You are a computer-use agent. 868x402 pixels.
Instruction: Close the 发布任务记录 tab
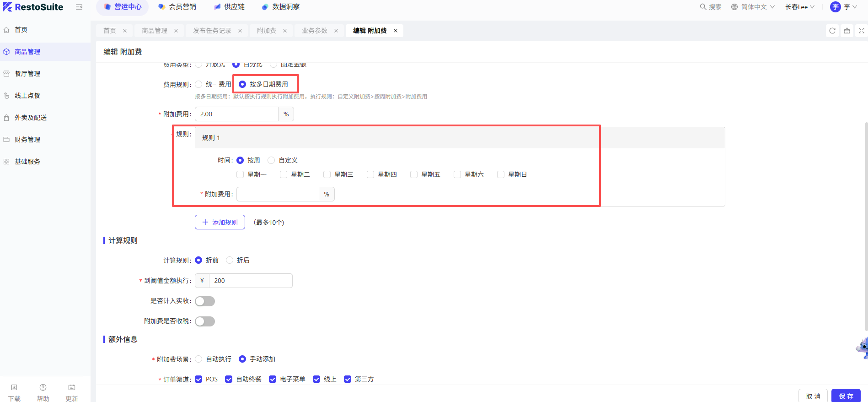coord(240,31)
